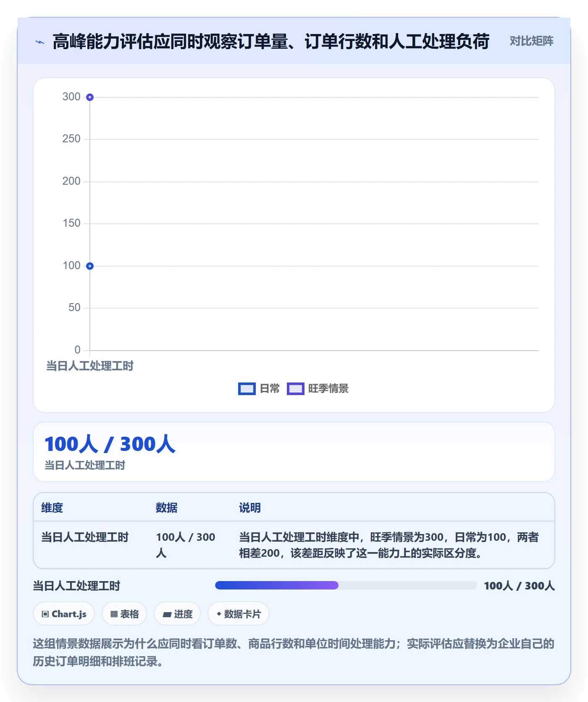Image resolution: width=588 pixels, height=702 pixels.
Task: Click the data point at 300
Action: pyautogui.click(x=90, y=97)
